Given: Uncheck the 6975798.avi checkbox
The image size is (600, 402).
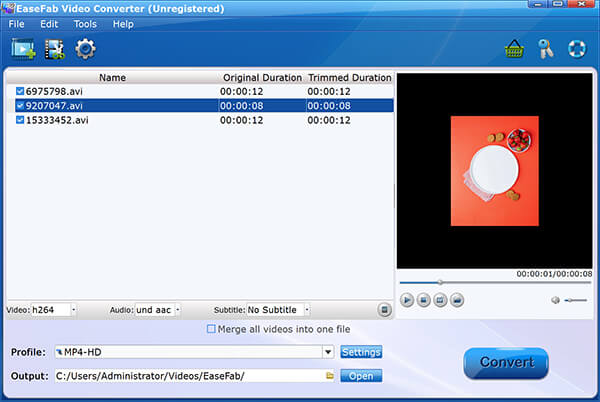Looking at the screenshot, I should [20, 91].
